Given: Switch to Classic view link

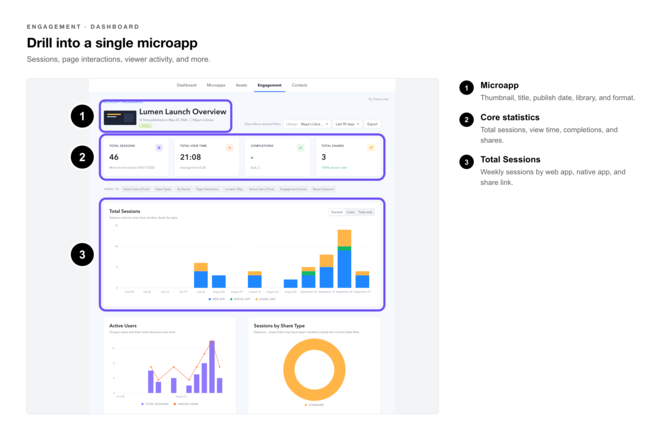Looking at the screenshot, I should [x=379, y=99].
